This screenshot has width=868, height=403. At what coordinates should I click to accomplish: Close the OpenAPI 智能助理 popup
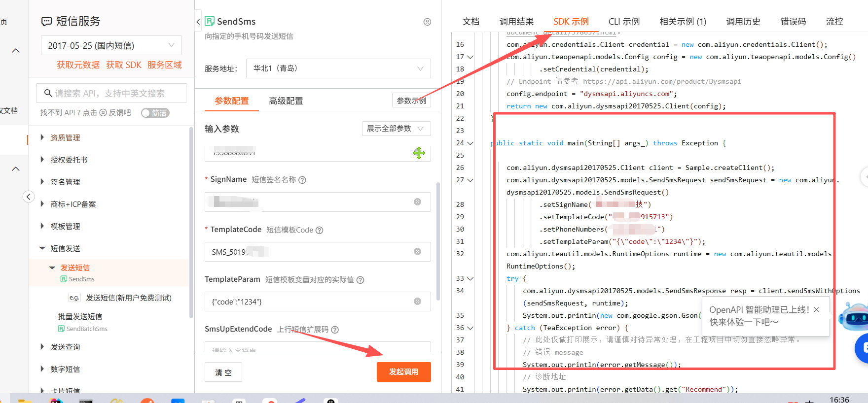(816, 309)
